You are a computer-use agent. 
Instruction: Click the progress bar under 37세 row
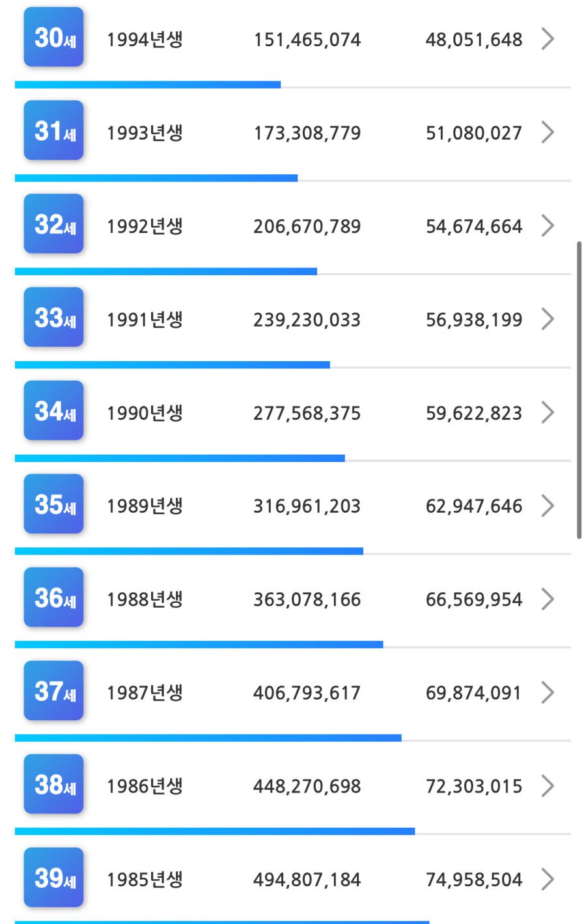[208, 738]
